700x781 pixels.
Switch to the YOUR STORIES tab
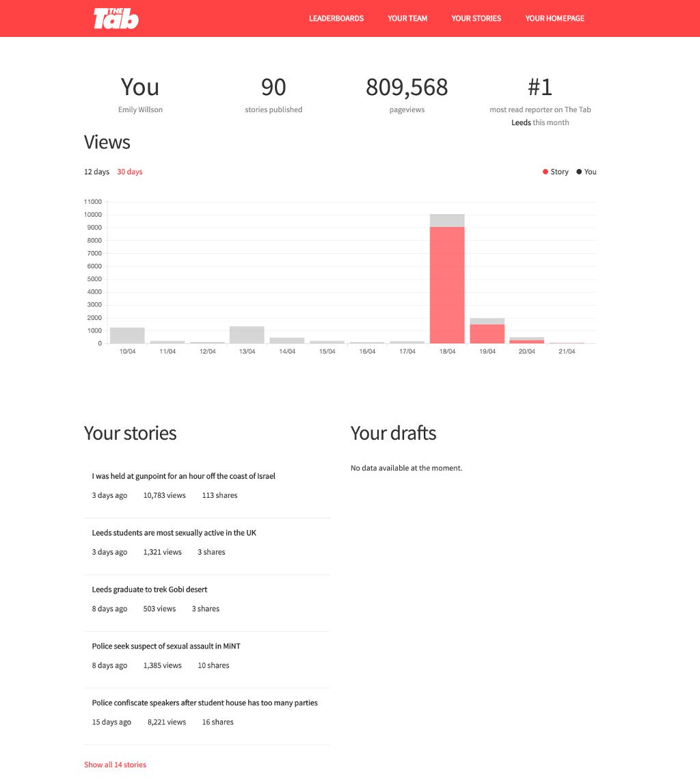[x=476, y=18]
